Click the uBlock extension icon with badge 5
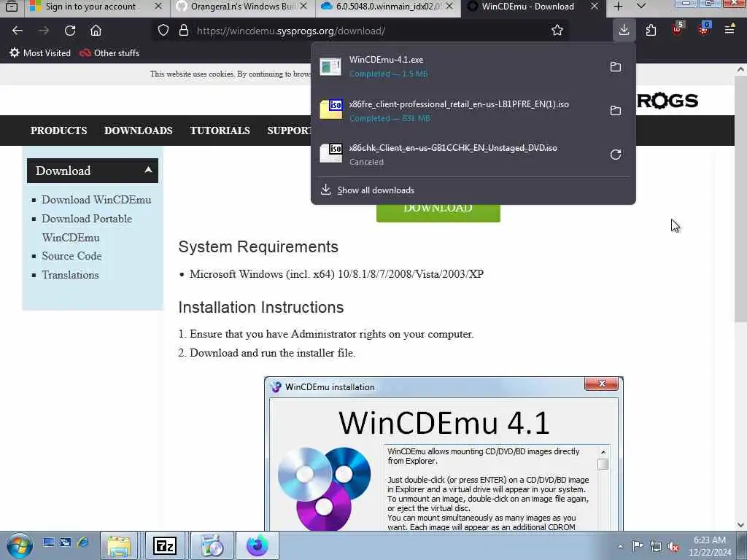This screenshot has height=560, width=747. [x=678, y=29]
